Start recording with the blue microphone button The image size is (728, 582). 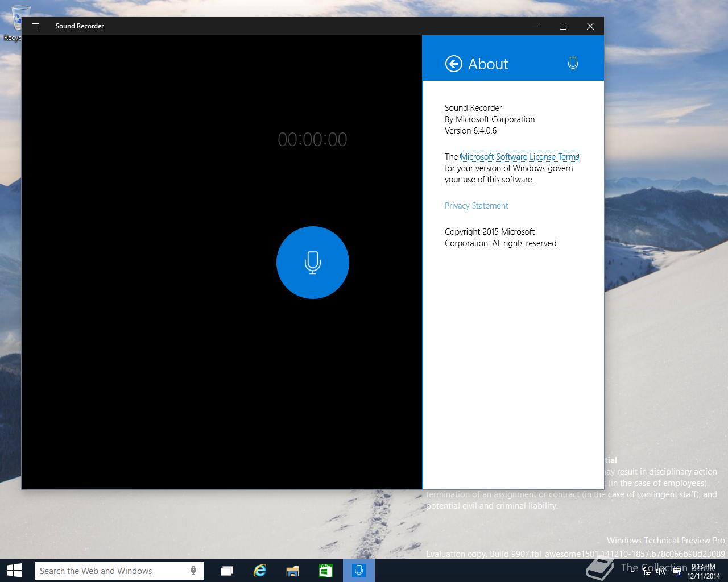click(312, 263)
